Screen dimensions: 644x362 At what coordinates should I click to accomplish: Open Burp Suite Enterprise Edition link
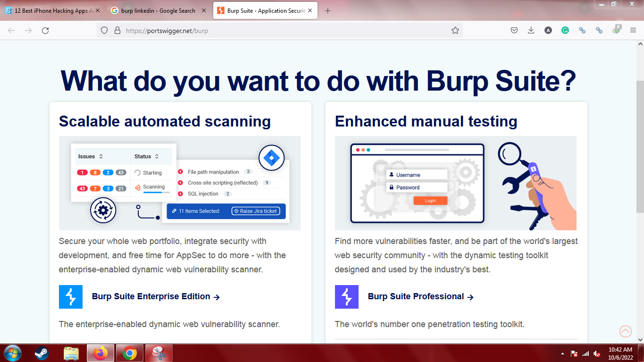[156, 297]
